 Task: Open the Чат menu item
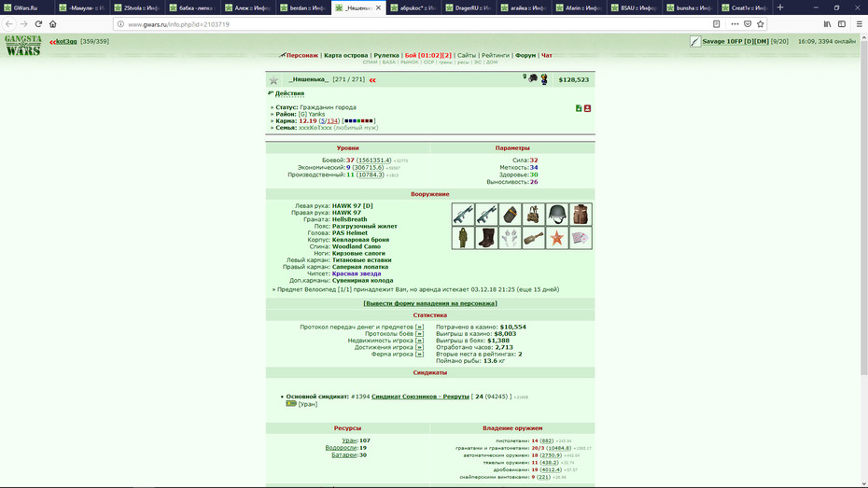(x=546, y=55)
